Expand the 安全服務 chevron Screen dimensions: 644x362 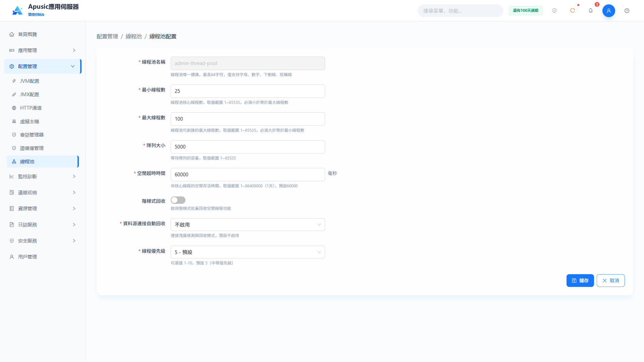click(x=74, y=241)
